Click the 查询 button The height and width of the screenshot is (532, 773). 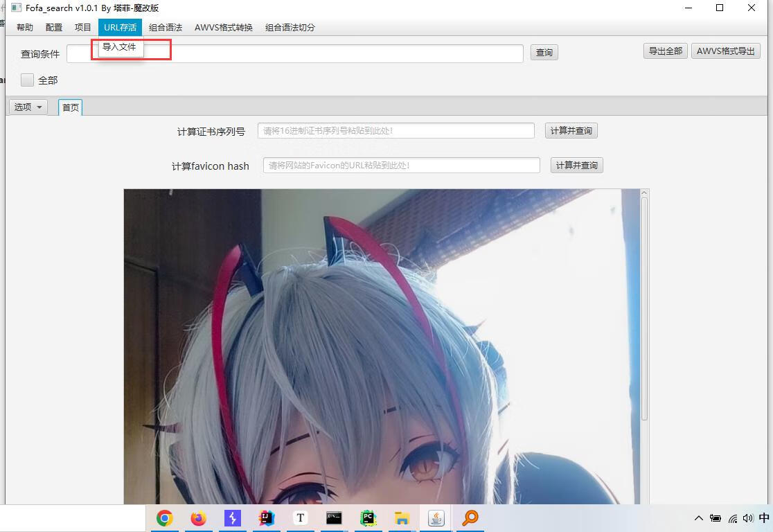coord(544,52)
